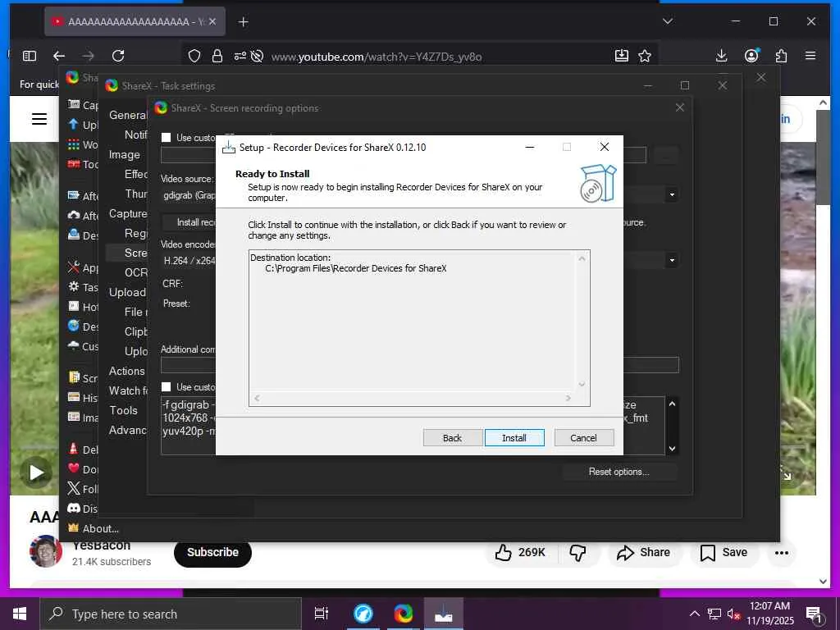Screen dimensions: 840x630
Task: Open the YouTube guide hamburger menu
Action: (x=39, y=118)
